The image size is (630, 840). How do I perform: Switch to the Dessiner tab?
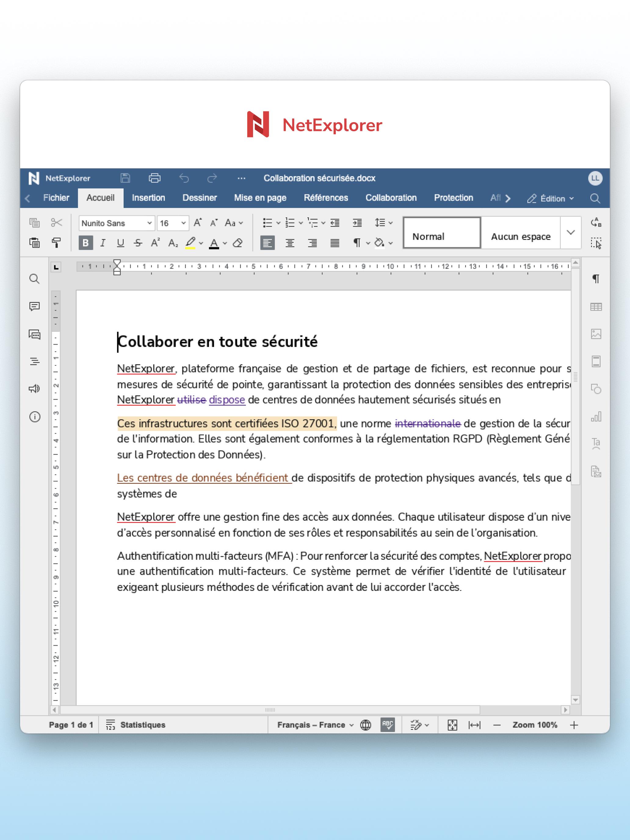(200, 197)
